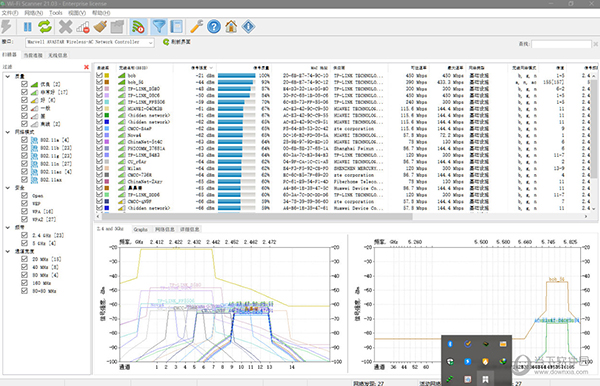Click the house home page icon
600x386 pixels.
231,27
